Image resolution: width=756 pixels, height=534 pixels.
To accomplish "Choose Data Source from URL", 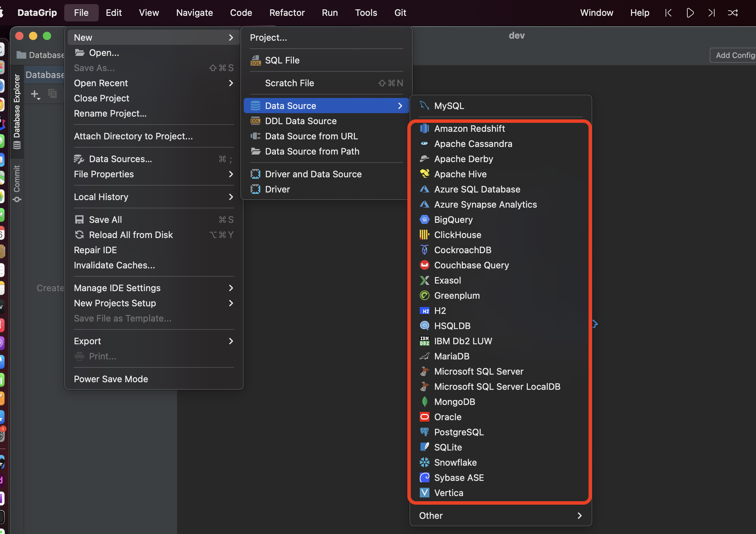I will click(x=326, y=136).
